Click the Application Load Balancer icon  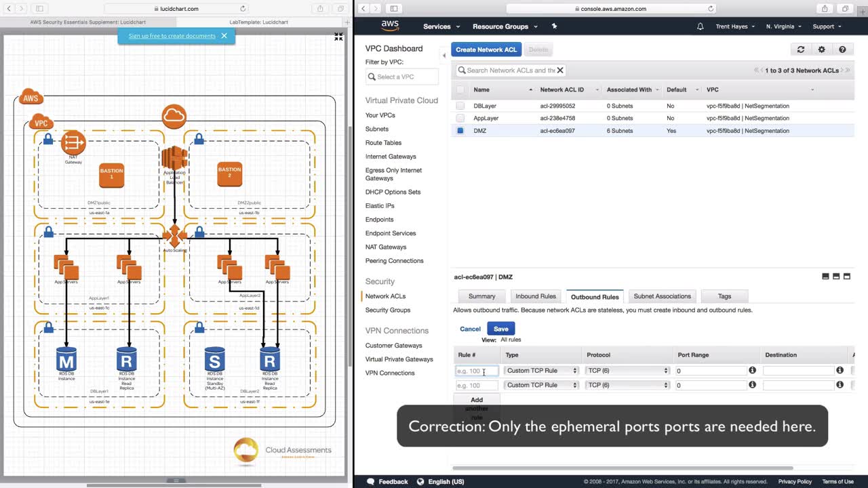[174, 159]
